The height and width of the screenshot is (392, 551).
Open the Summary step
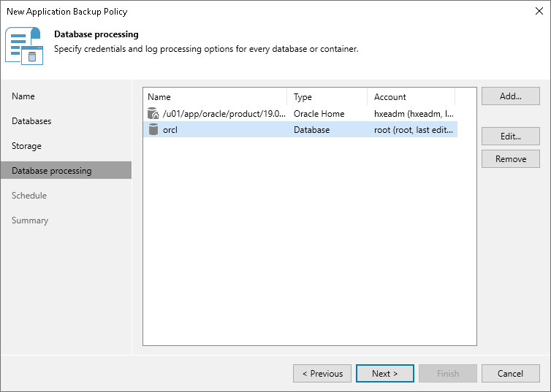30,220
